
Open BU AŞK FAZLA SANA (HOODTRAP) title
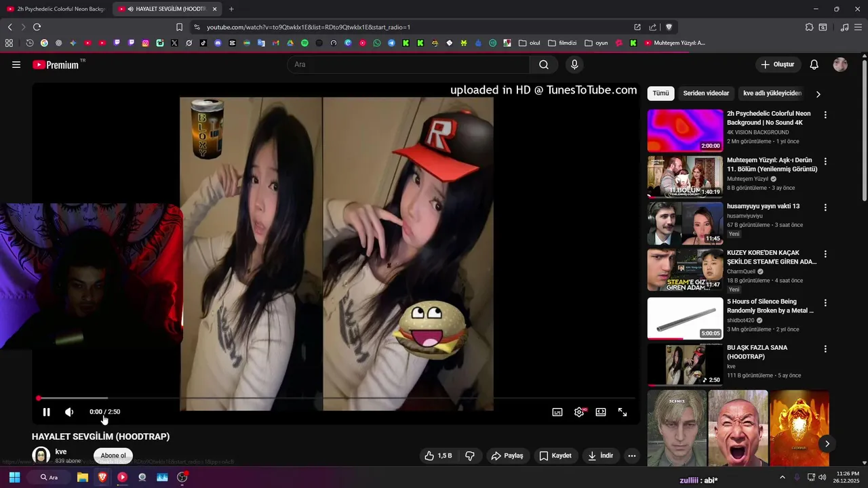[x=757, y=352]
